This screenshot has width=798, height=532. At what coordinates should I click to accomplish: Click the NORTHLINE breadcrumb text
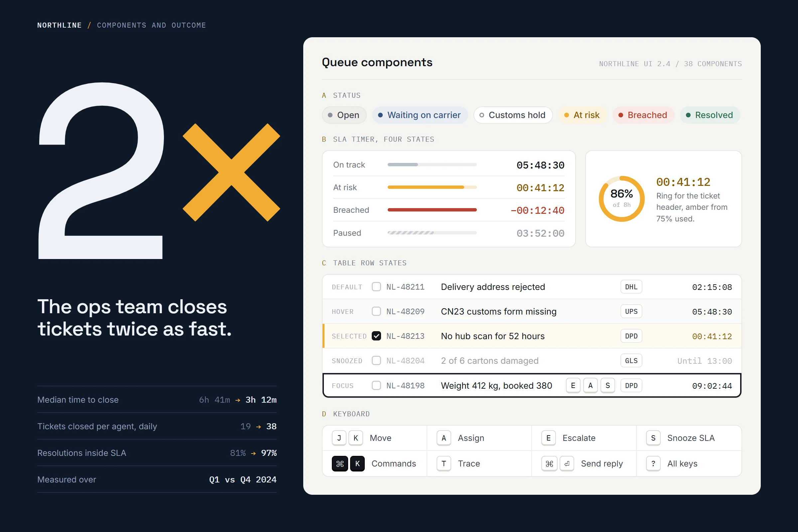pyautogui.click(x=60, y=25)
